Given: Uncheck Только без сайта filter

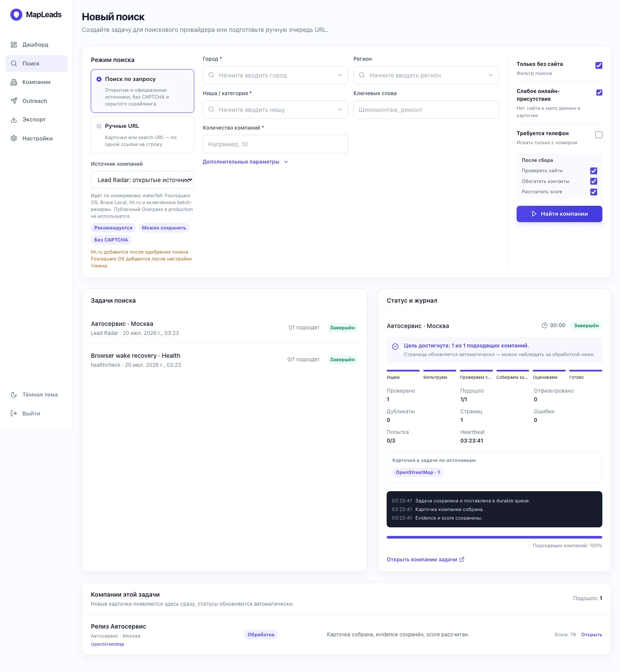Looking at the screenshot, I should pyautogui.click(x=599, y=65).
